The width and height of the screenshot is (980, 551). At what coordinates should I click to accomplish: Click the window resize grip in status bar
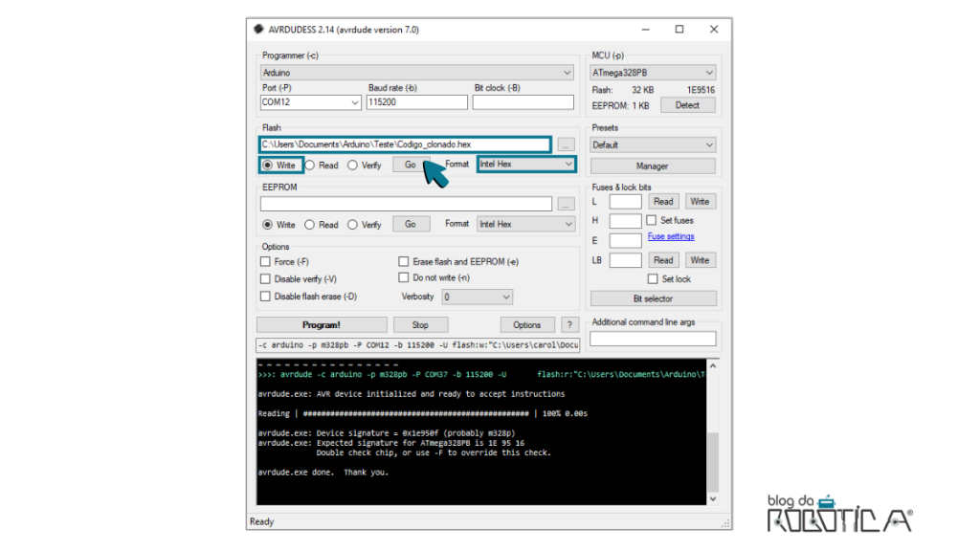pos(725,523)
